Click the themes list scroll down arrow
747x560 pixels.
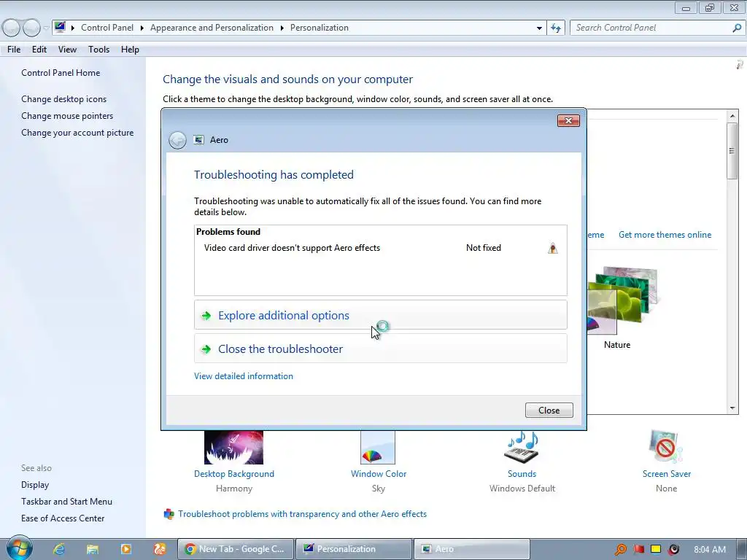[732, 408]
